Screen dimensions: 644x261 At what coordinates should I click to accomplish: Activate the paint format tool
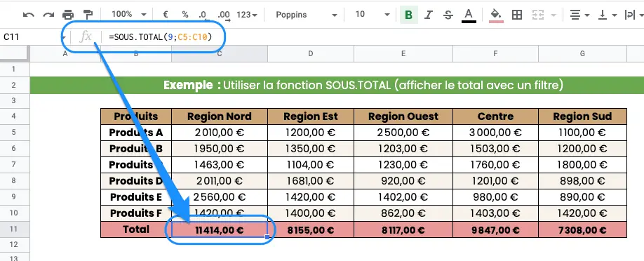tap(88, 15)
